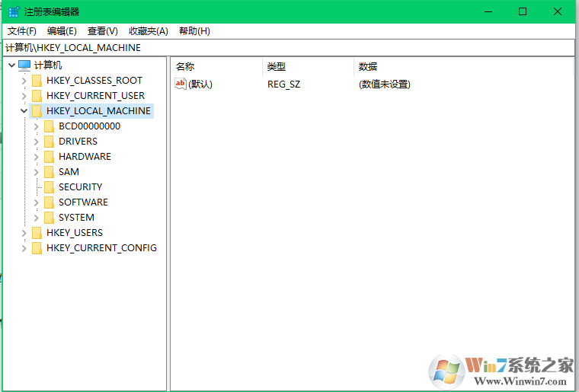Screen dimensions: 579x392
Task: Click the HKEY_USERS folder icon
Action: coord(37,233)
